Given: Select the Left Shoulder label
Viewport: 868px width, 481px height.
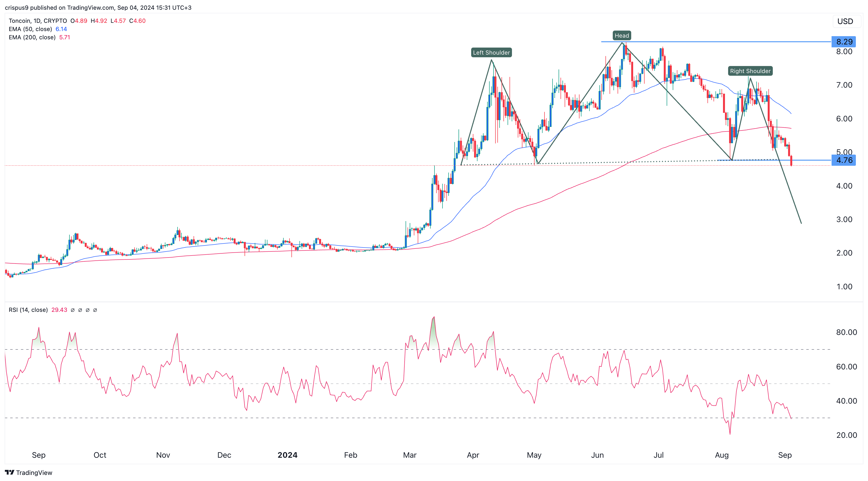Looking at the screenshot, I should (x=491, y=52).
